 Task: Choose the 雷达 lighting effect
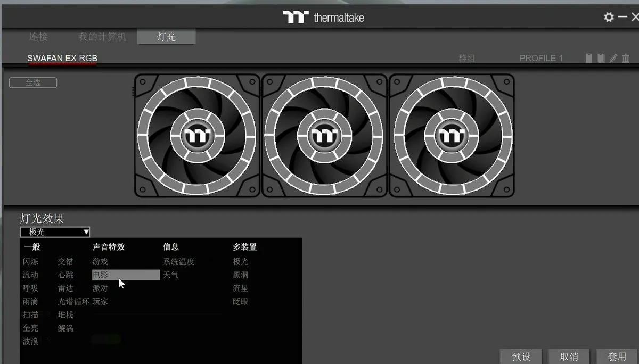click(x=65, y=288)
